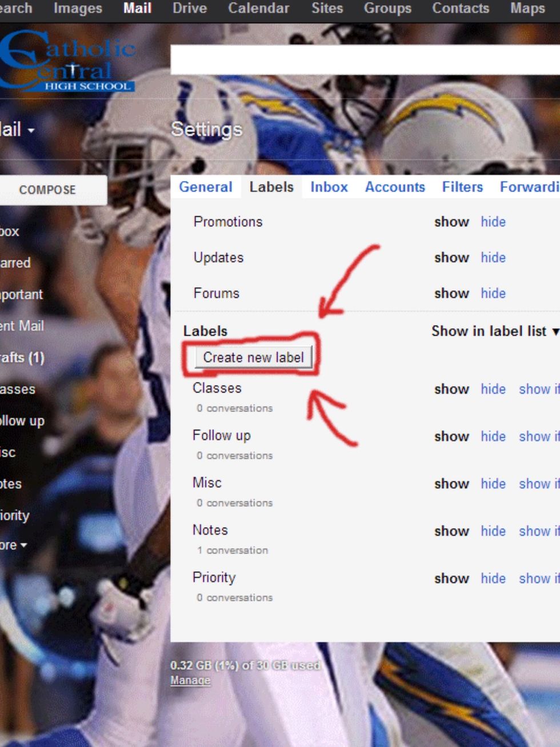Hide the Forums category
The image size is (560, 747).
pyautogui.click(x=493, y=293)
